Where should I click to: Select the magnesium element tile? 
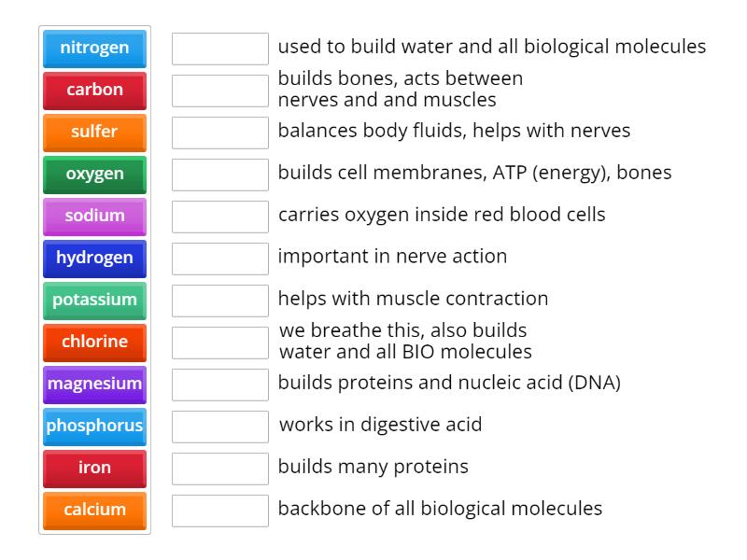(x=93, y=385)
